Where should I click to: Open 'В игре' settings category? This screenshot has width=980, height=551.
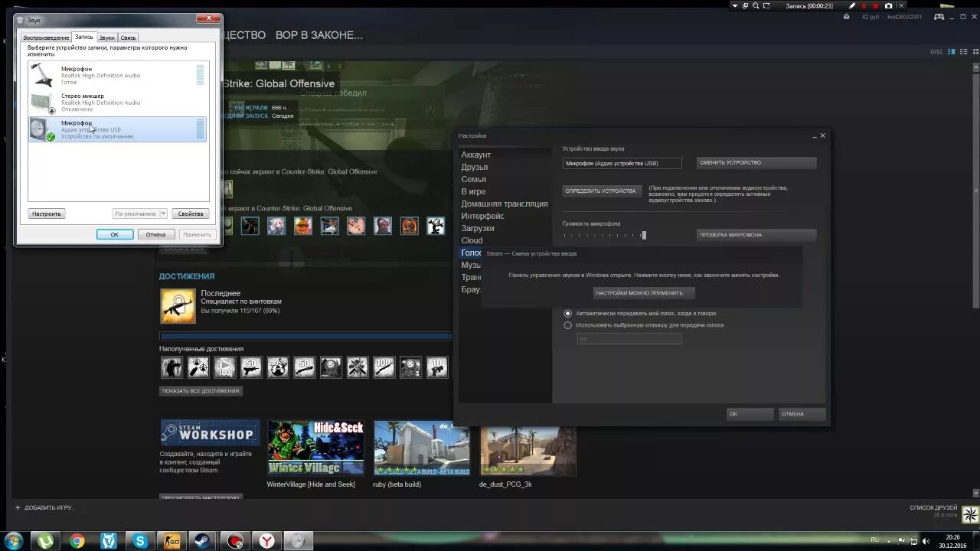pyautogui.click(x=473, y=191)
